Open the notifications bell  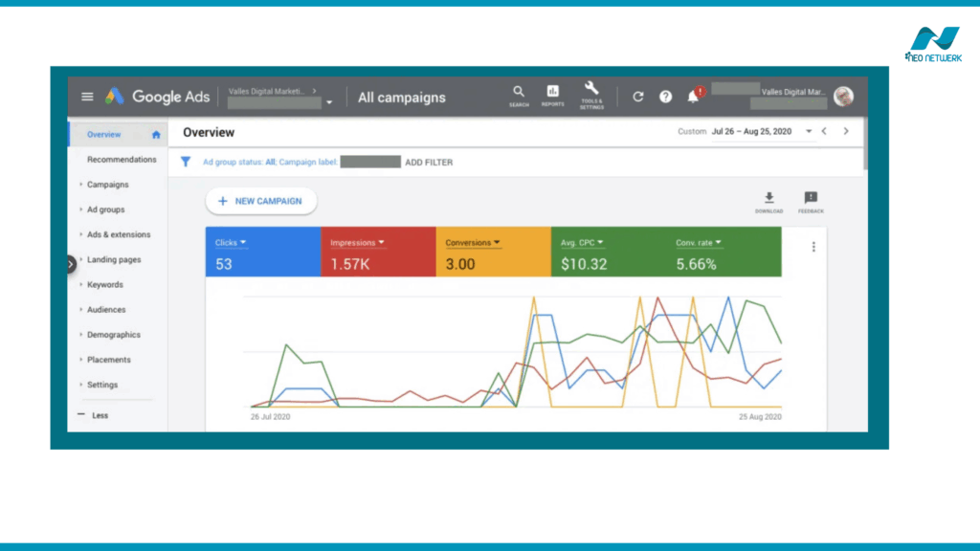(694, 96)
